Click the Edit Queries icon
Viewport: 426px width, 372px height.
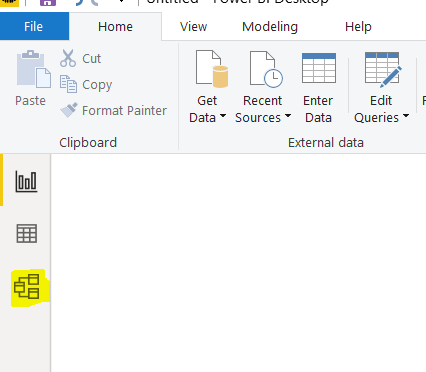click(383, 69)
